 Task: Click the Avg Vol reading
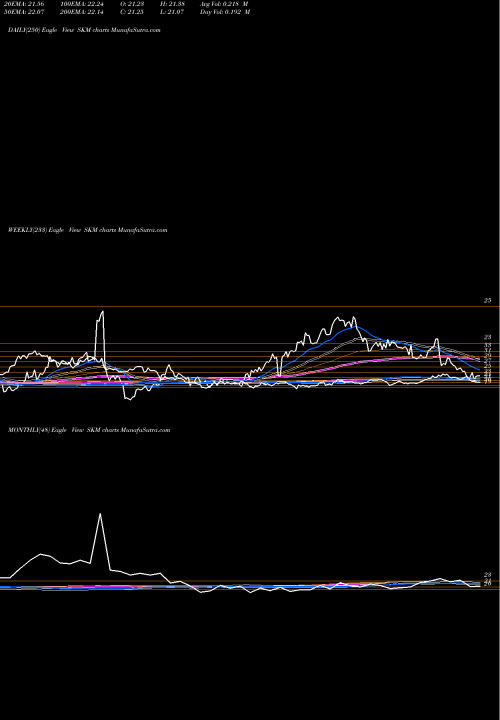click(x=224, y=4)
